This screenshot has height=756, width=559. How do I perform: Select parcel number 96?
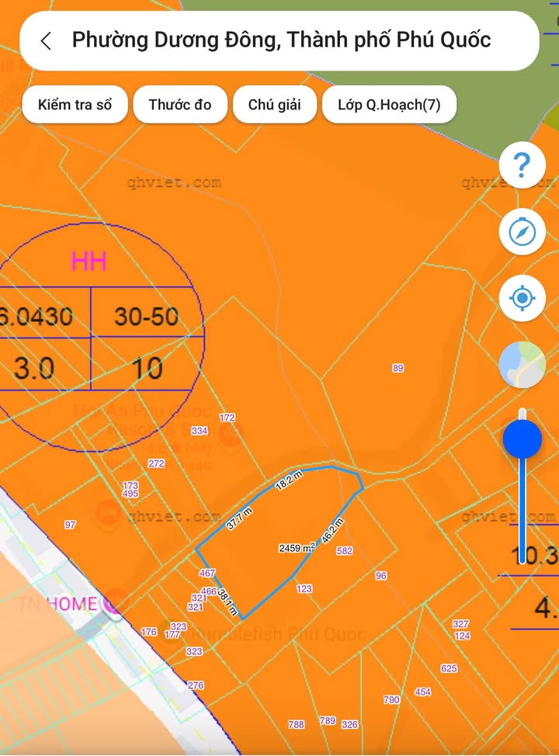[381, 575]
